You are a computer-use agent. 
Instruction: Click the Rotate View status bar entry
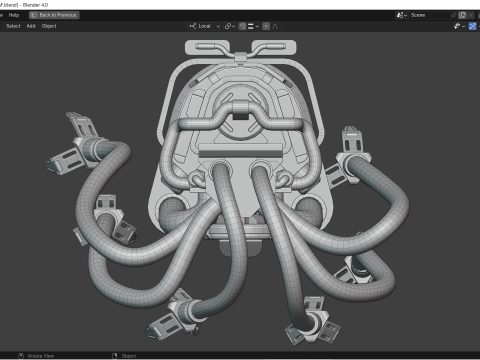36,356
